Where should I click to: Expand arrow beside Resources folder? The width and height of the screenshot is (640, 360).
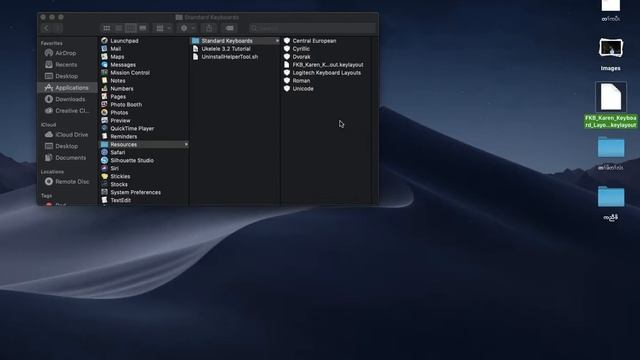(186, 144)
